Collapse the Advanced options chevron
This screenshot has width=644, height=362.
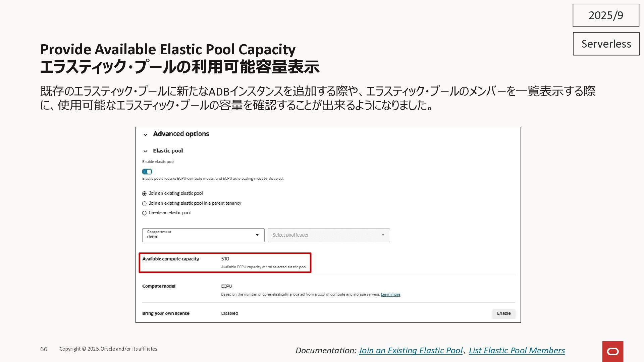point(146,135)
